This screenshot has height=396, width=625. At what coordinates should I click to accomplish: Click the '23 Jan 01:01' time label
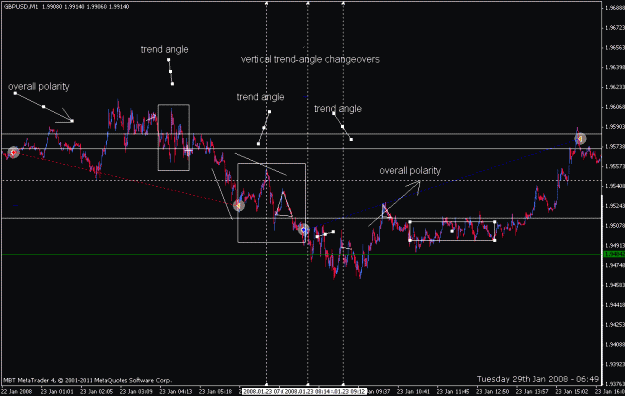[57, 392]
